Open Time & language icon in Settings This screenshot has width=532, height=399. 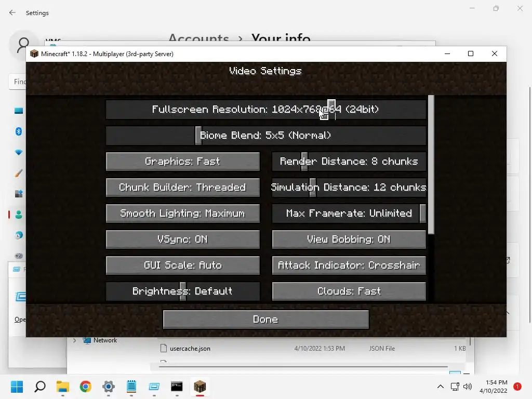tap(19, 235)
